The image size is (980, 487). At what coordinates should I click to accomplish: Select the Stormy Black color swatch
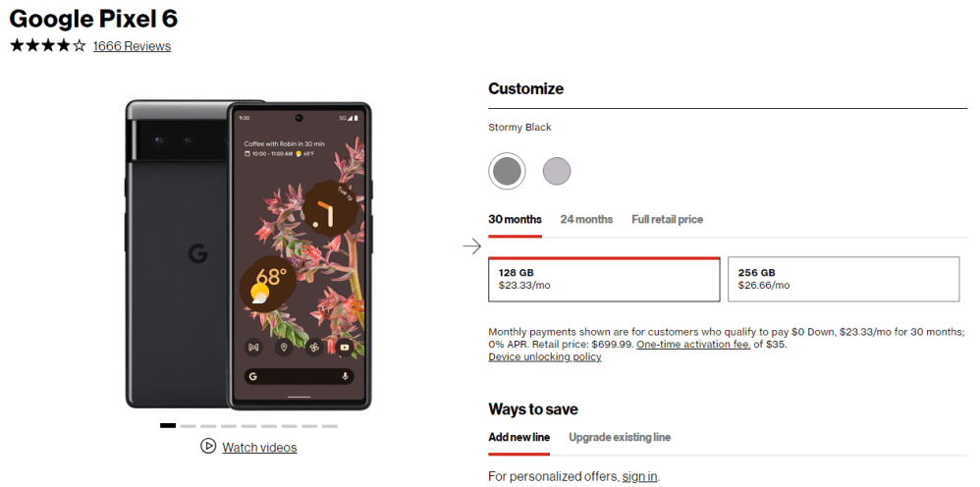point(507,171)
